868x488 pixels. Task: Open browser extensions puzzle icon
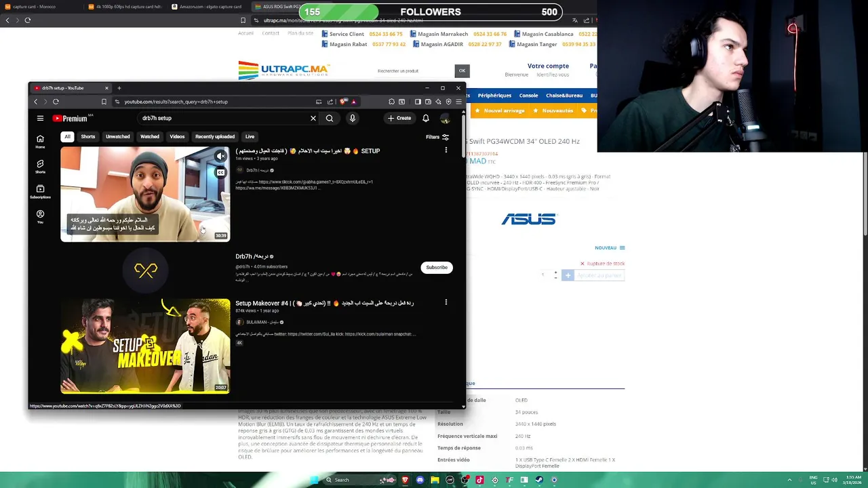point(391,102)
